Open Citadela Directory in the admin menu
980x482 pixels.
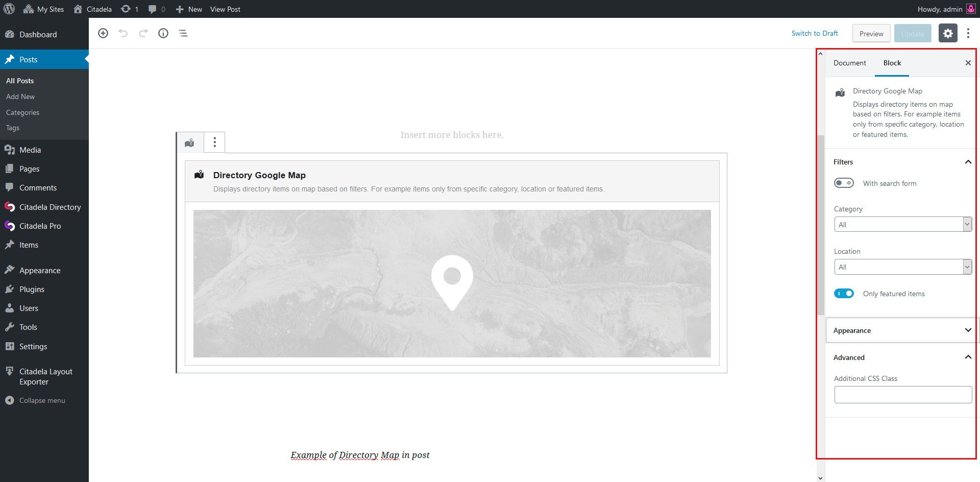[50, 207]
